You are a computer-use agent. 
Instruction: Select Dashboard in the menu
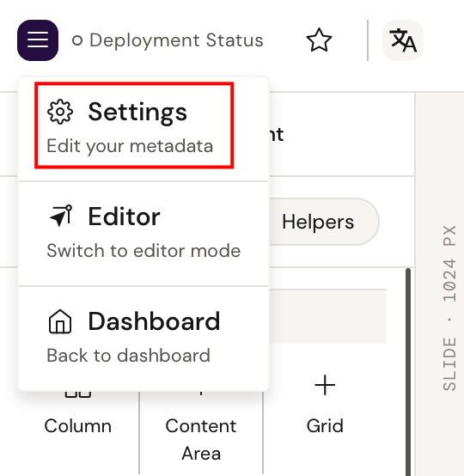tap(143, 339)
